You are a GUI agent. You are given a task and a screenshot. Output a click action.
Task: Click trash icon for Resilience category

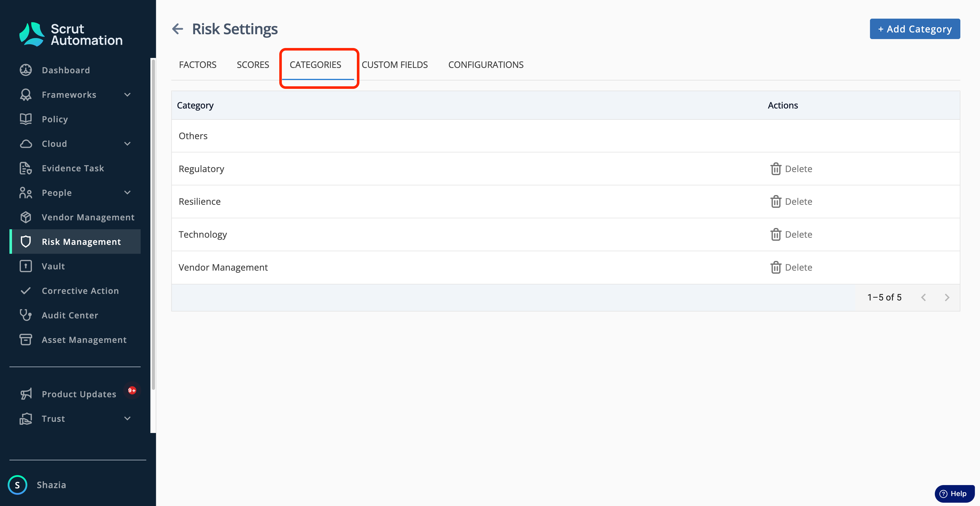coord(776,202)
